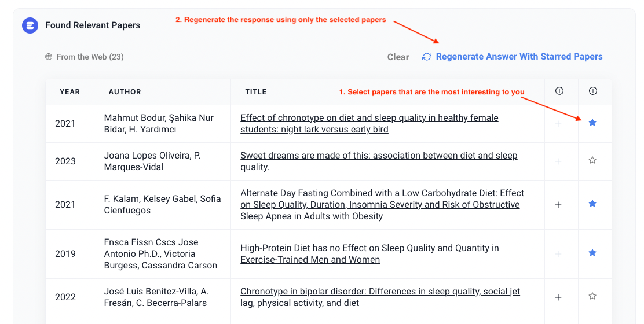Click the AUTHOR column header

click(x=125, y=92)
